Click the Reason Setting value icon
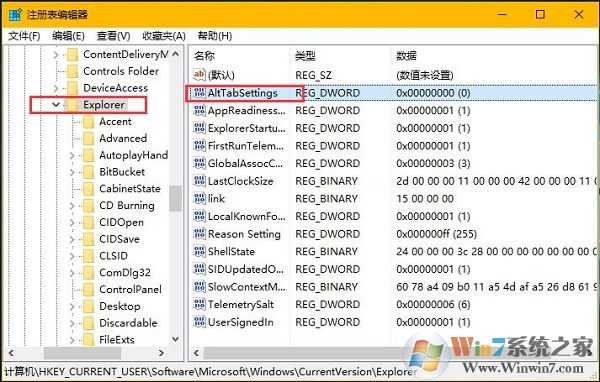 click(x=199, y=233)
